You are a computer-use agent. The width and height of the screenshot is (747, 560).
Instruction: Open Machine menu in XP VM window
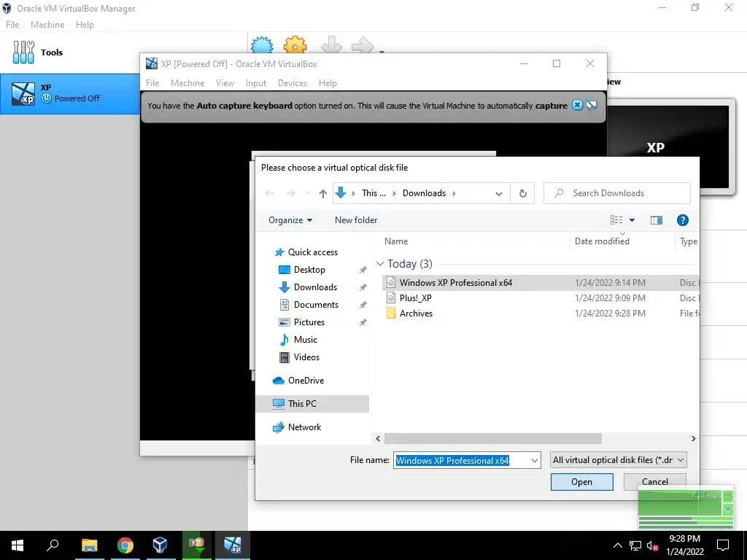187,83
